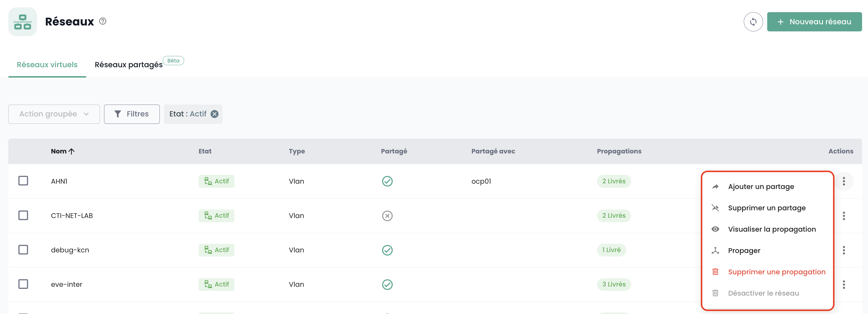
Task: Switch to the Réseaux partagés tab
Action: click(x=128, y=65)
